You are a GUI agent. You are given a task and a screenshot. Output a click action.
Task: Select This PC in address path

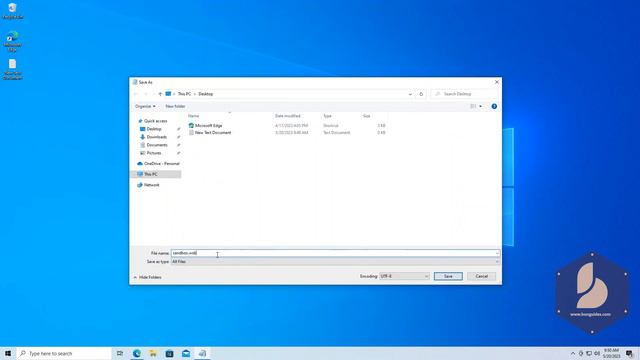pos(184,94)
